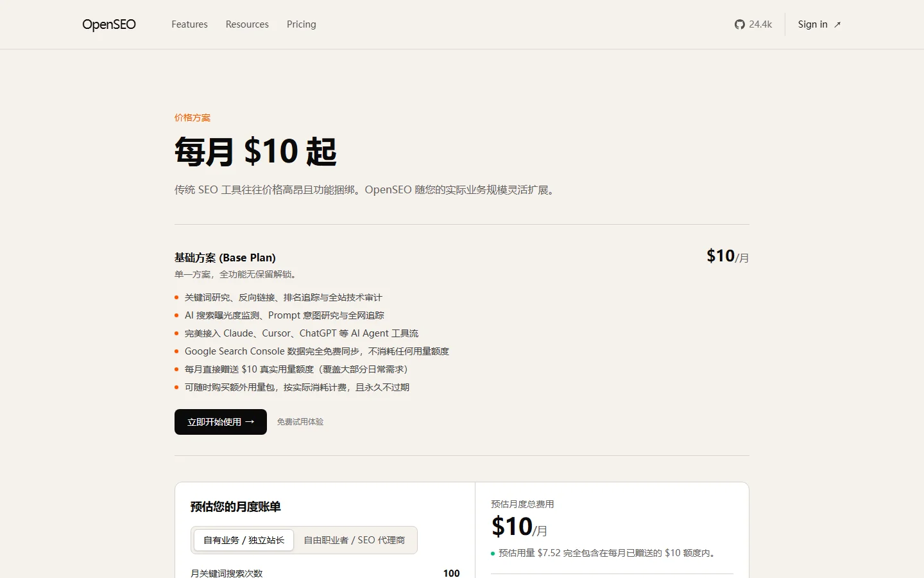924x578 pixels.
Task: Click the arrow icon beside Sign in
Action: pos(837,25)
